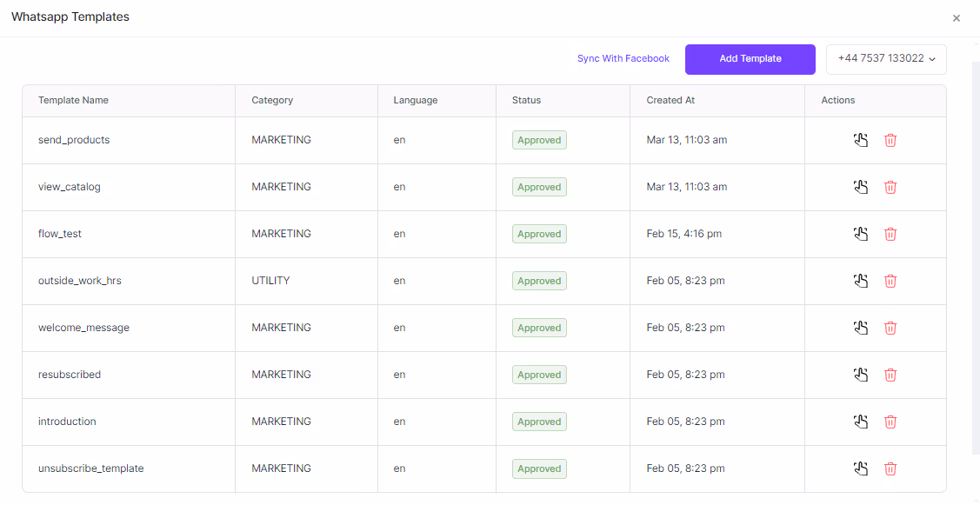
Task: Click Sync With Facebook link
Action: 623,58
